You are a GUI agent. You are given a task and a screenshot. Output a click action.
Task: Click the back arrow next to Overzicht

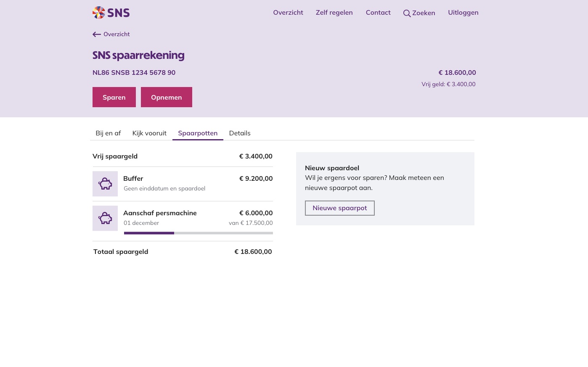97,34
